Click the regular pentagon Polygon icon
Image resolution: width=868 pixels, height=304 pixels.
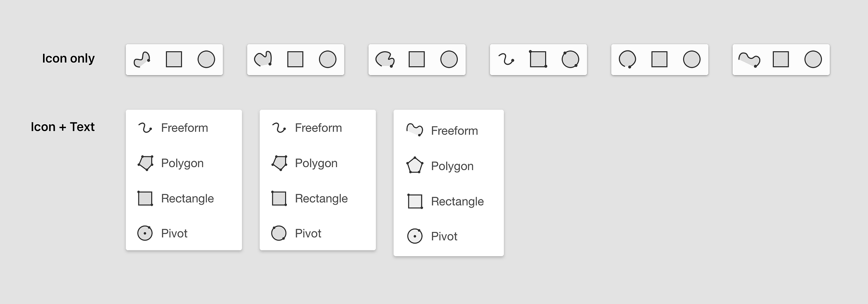coord(414,166)
